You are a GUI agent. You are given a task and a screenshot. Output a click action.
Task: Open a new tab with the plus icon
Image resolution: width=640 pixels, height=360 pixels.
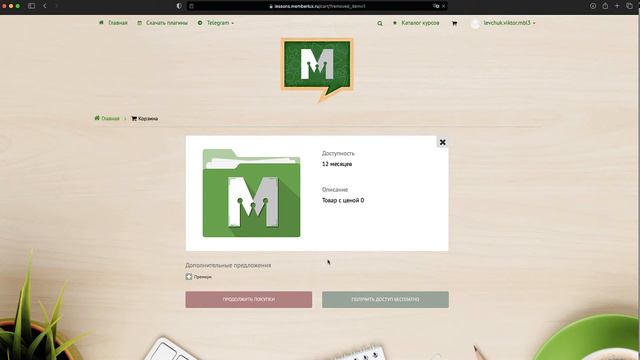(617, 6)
